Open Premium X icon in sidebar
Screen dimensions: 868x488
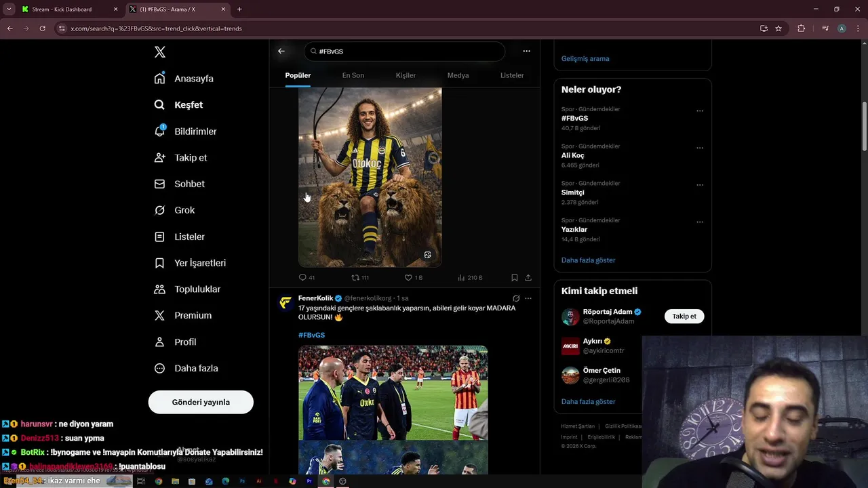pos(159,315)
